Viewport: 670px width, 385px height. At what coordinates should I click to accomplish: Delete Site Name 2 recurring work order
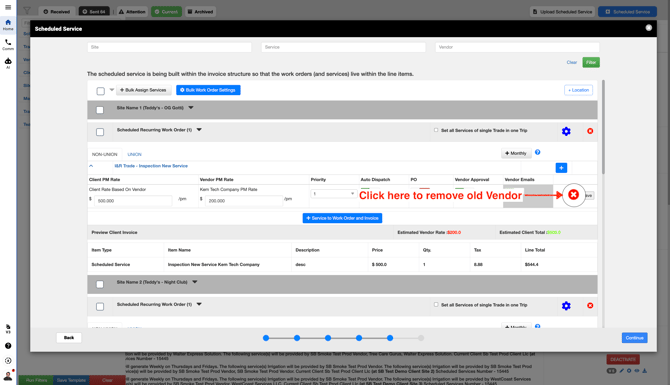pos(590,306)
